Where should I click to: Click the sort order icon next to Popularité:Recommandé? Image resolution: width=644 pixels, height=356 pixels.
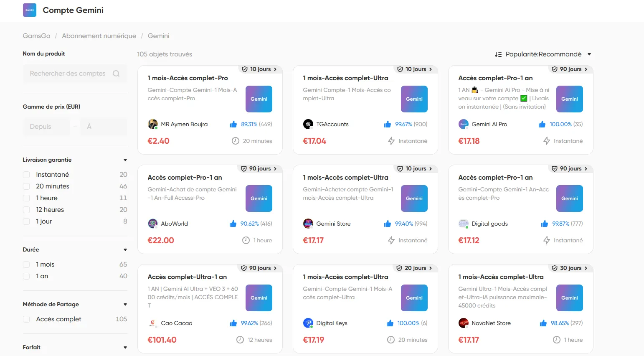tap(498, 54)
